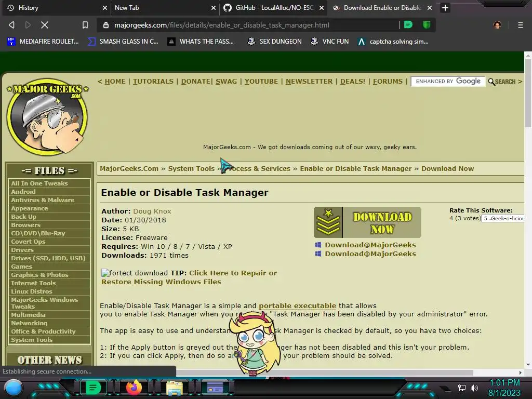Open the green reader extension icon in the address bar

(x=408, y=25)
